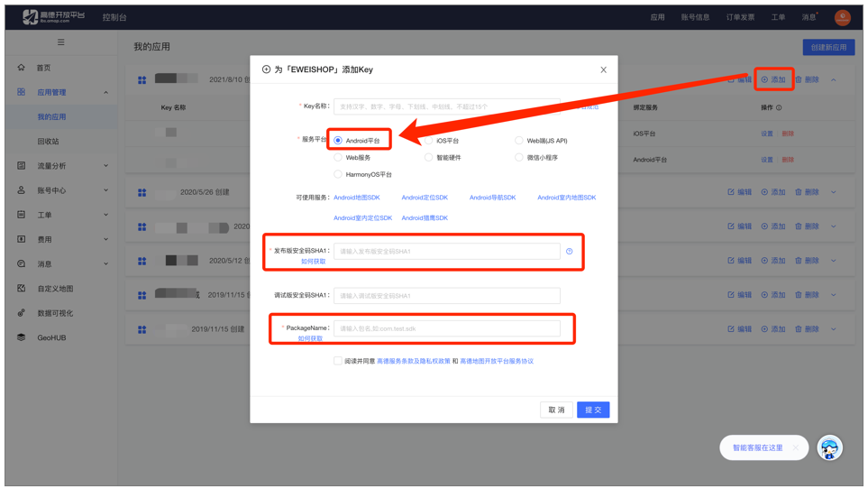Check the 阅读并同意 agreement checkbox
This screenshot has height=489, width=868.
(338, 361)
